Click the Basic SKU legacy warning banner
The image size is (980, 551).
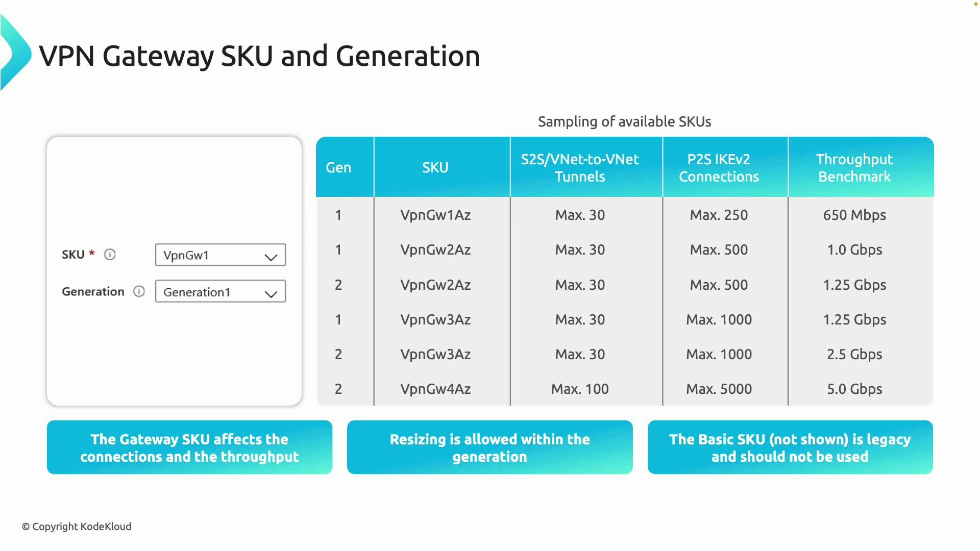(x=790, y=447)
